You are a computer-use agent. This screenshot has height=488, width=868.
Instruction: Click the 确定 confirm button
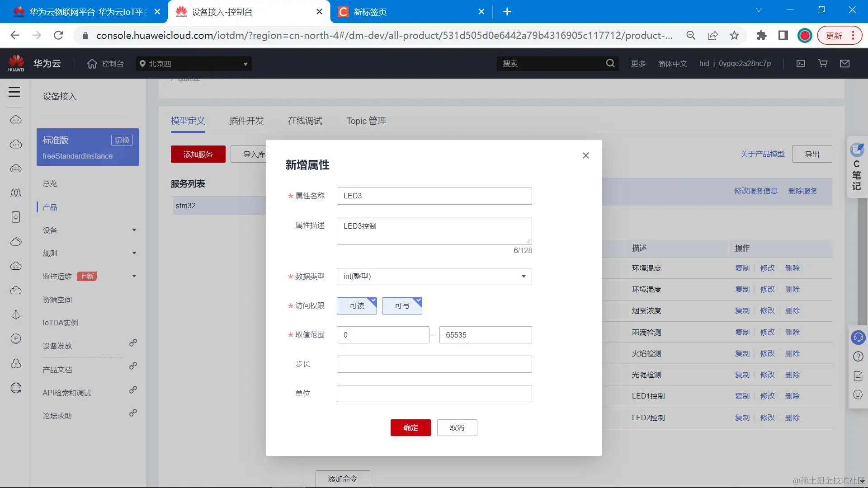(410, 427)
